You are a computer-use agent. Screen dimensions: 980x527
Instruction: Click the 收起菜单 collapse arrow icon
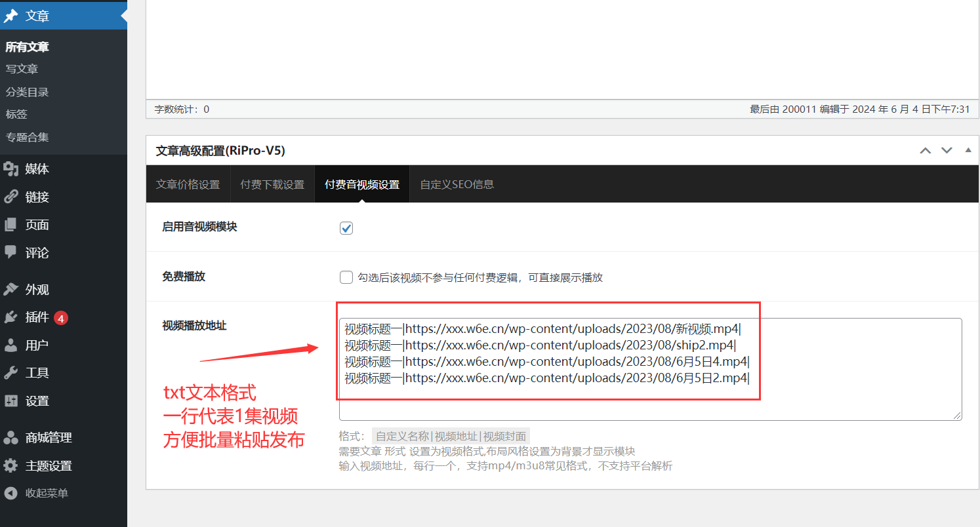(x=11, y=493)
